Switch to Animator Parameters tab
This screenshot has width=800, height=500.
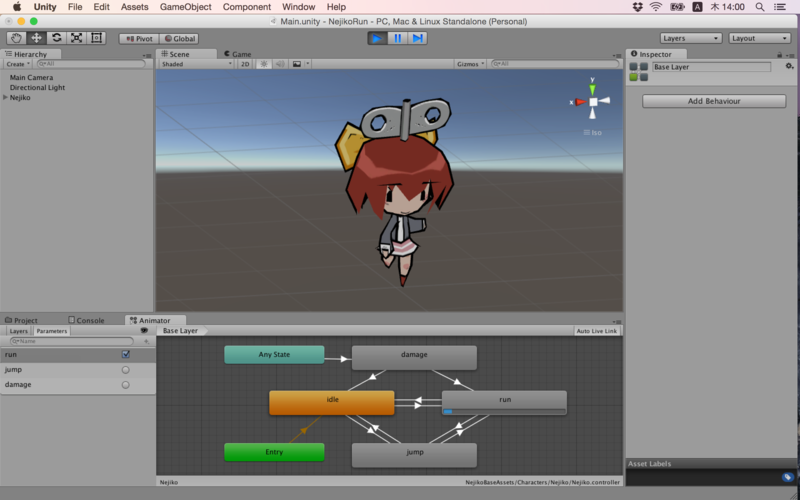(x=52, y=331)
